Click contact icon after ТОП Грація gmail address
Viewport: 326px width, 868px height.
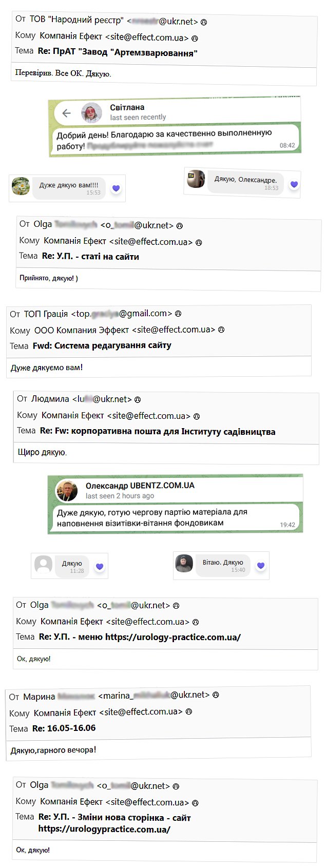[x=178, y=314]
